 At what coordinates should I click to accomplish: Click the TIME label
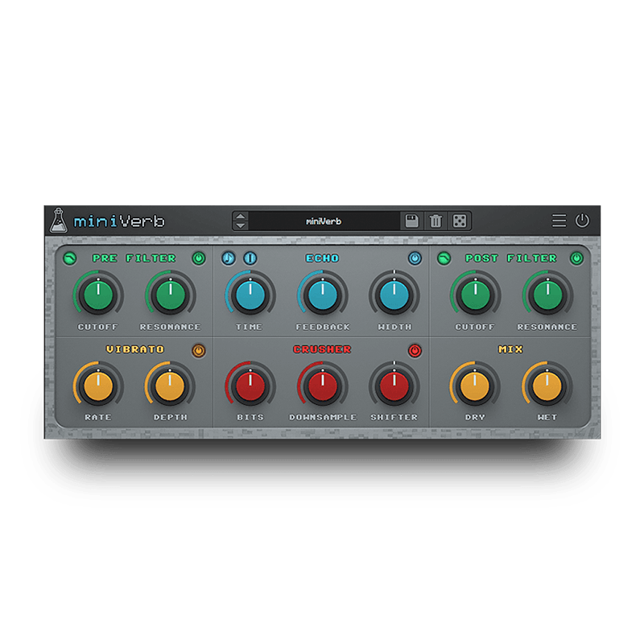point(249,327)
